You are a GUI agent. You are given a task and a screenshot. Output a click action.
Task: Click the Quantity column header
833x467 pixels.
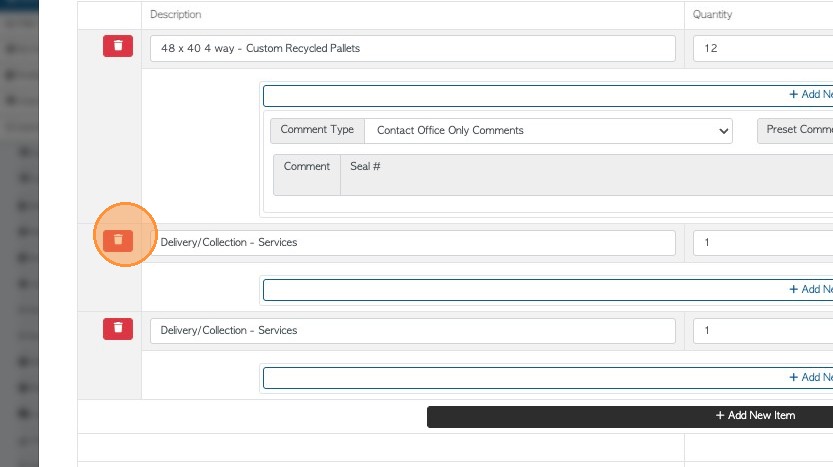tap(712, 15)
